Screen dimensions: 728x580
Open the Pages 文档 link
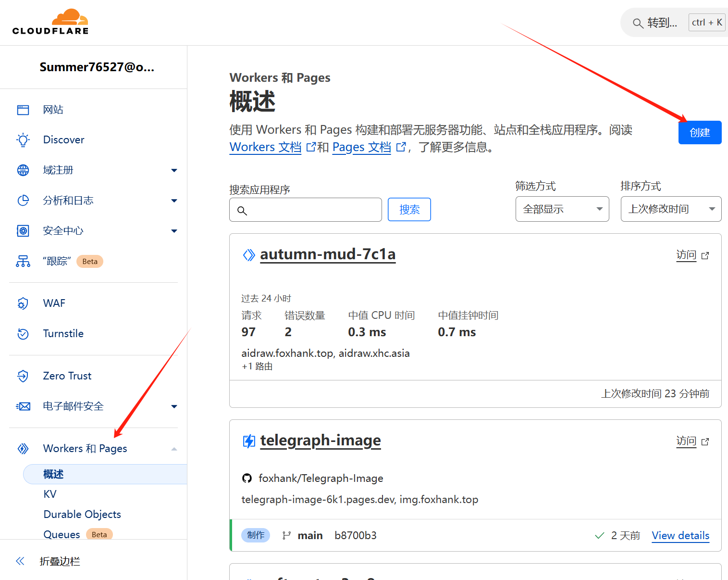point(362,147)
